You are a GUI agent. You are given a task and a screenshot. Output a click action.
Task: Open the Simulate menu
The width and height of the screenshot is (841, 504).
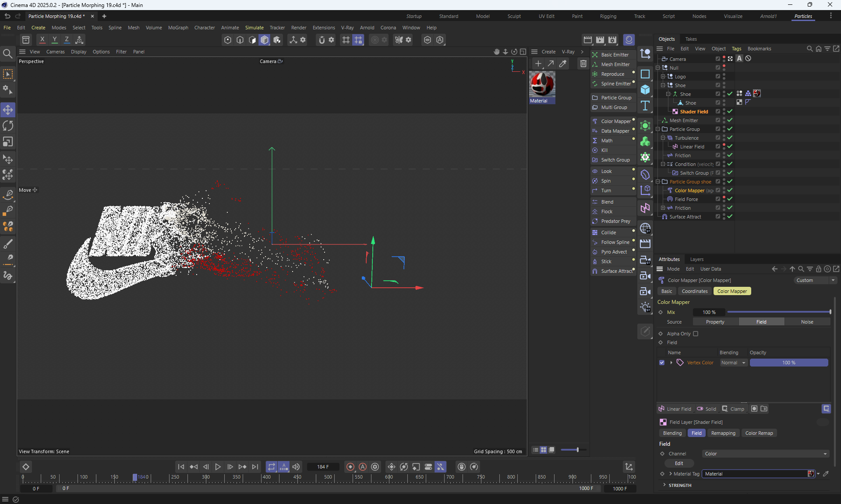pyautogui.click(x=254, y=28)
